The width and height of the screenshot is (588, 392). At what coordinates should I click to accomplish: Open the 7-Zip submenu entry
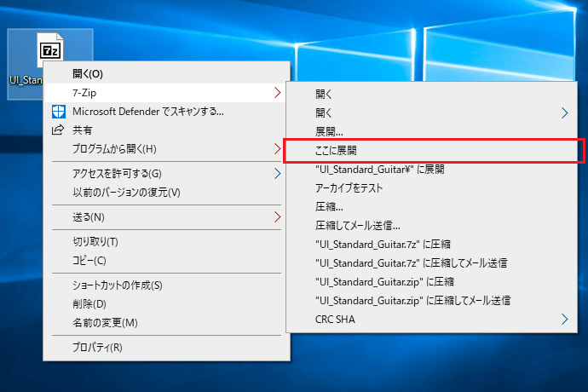pyautogui.click(x=167, y=93)
